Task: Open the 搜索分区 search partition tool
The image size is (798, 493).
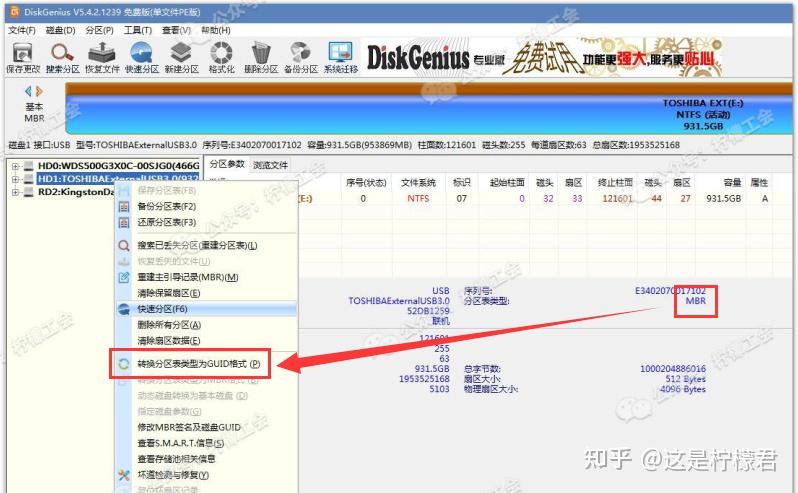Action: pos(62,57)
